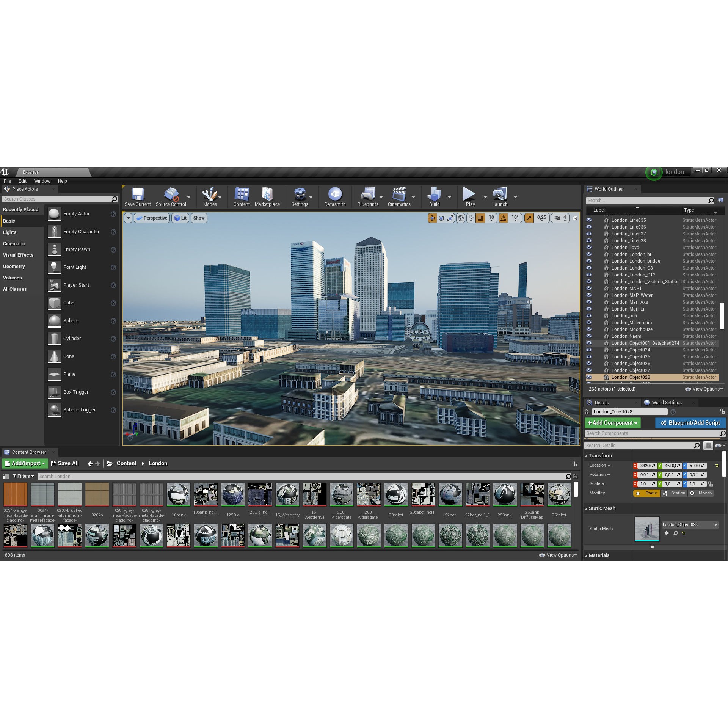The image size is (728, 728).
Task: Hide London_Object028 with its eye toggle
Action: [589, 377]
